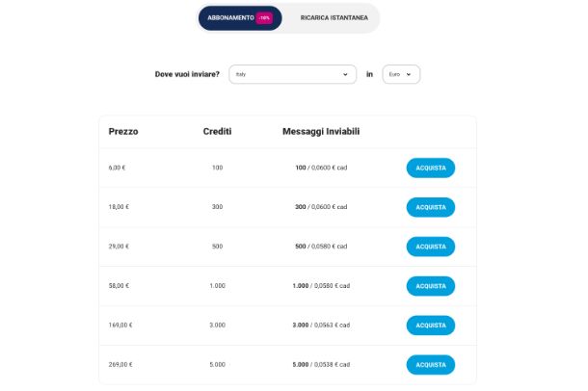Click the chevron arrow in the Euro selector

tap(410, 74)
